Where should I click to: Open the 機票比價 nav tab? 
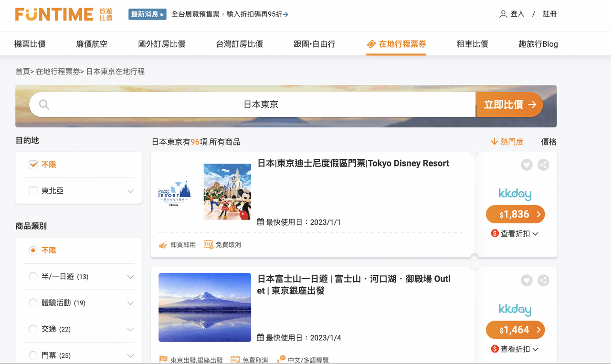coord(30,44)
